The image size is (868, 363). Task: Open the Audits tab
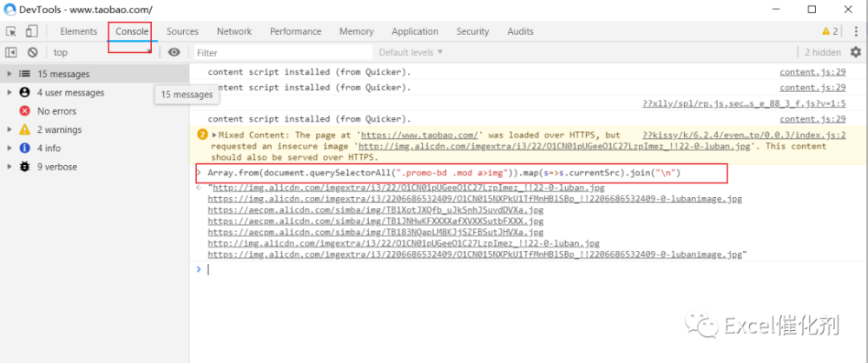pyautogui.click(x=520, y=31)
